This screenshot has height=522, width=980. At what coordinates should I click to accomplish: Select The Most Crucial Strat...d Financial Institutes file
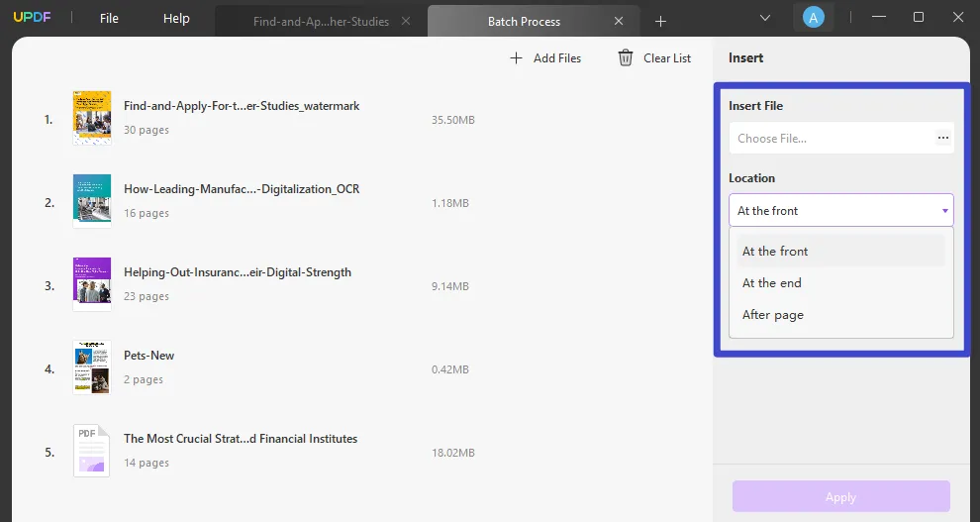pyautogui.click(x=240, y=439)
